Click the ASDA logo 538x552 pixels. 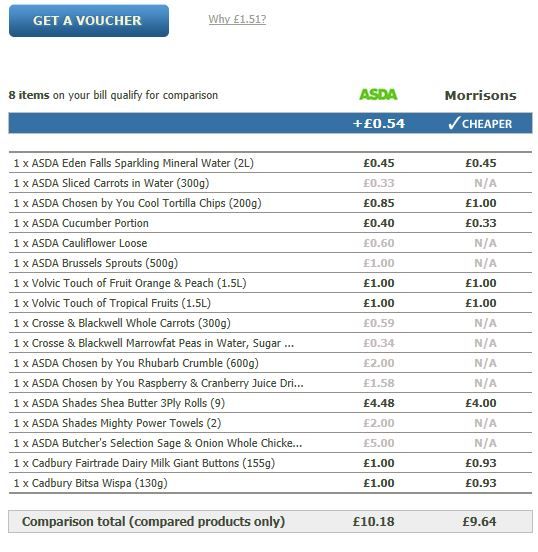378,94
